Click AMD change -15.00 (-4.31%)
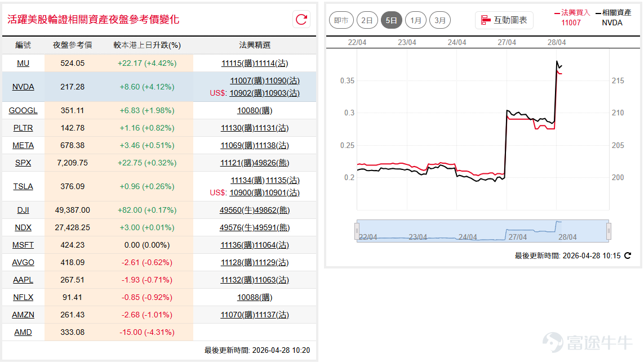This screenshot has height=363, width=644. click(x=147, y=332)
